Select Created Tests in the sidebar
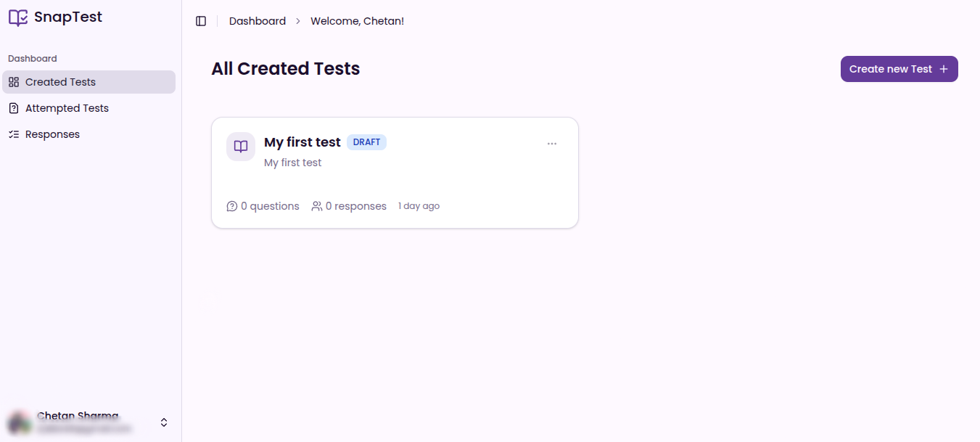This screenshot has height=442, width=980. 88,82
